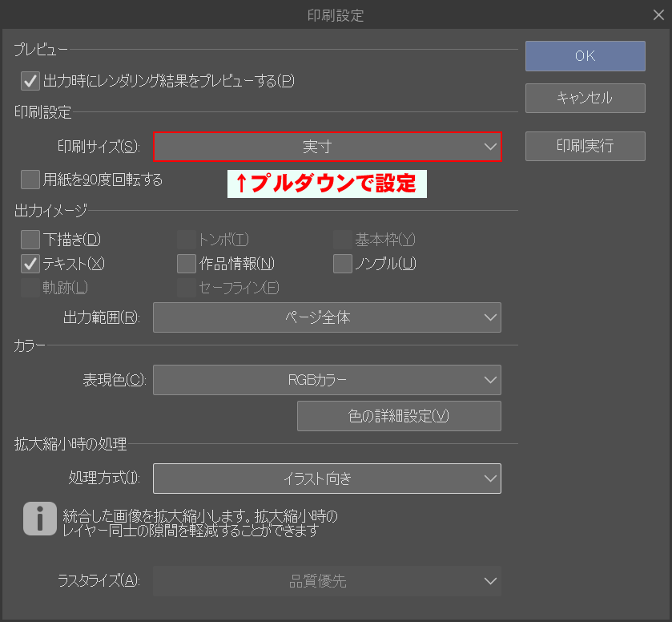Click the OK button
The height and width of the screenshot is (622, 672).
point(585,56)
